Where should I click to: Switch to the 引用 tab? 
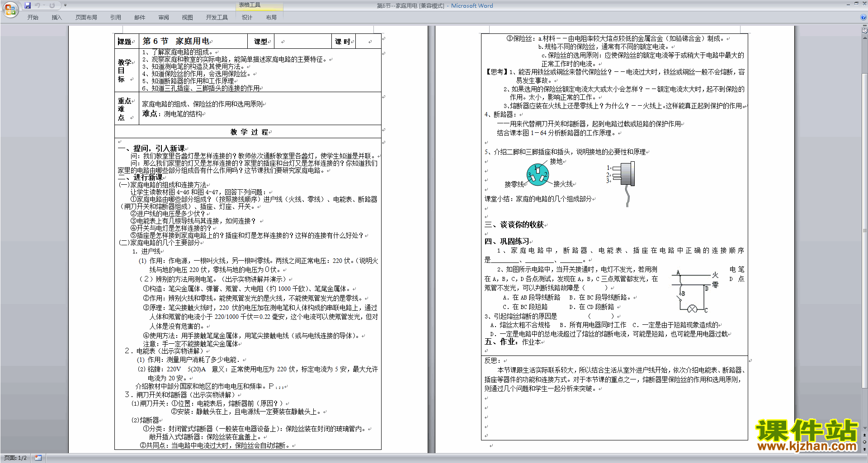116,18
